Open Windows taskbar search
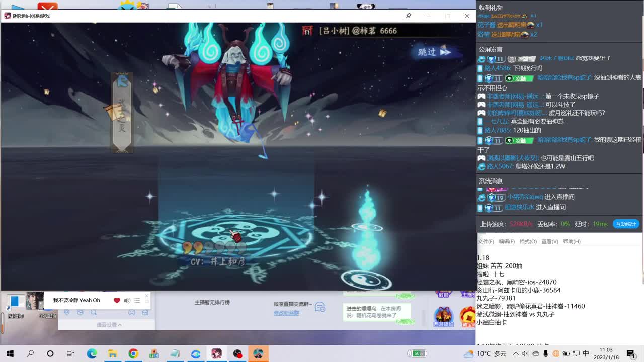 (30, 353)
